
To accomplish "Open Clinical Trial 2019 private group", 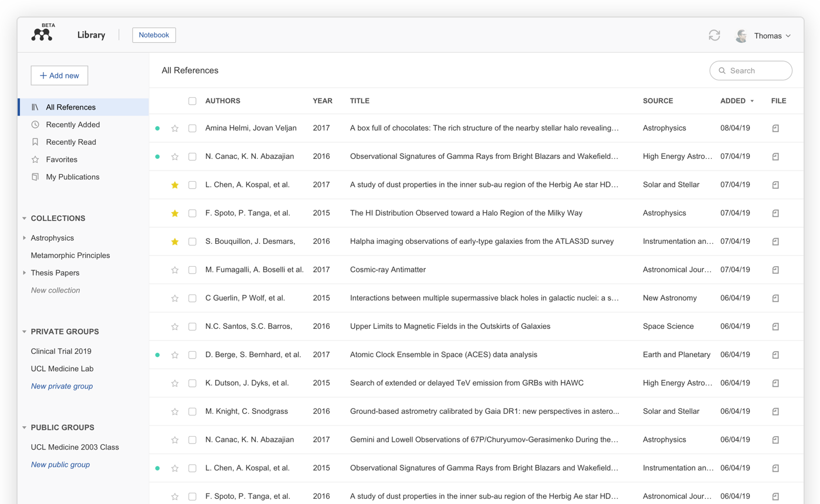I will pyautogui.click(x=61, y=352).
